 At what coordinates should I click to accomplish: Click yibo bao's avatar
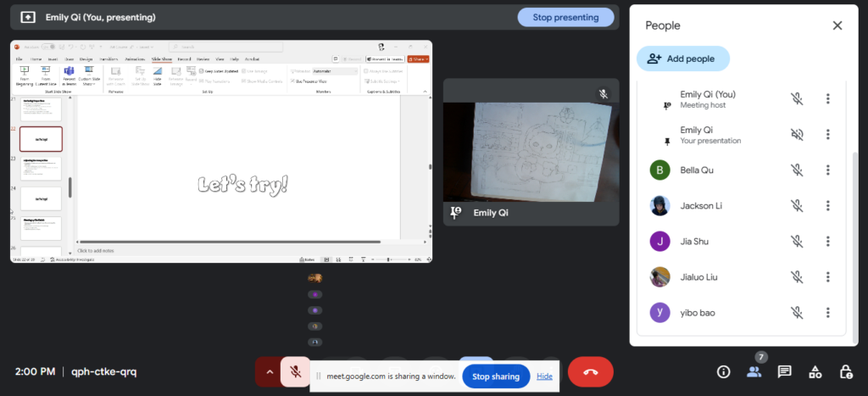[659, 313]
